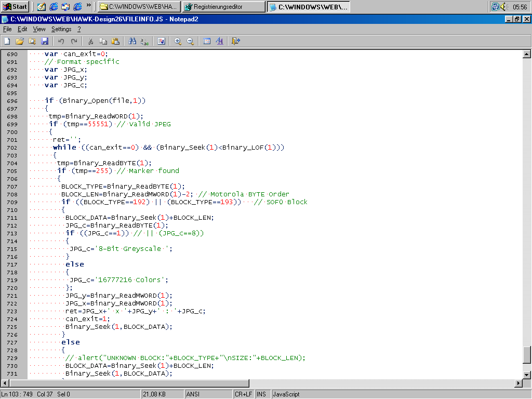Screen dimensions: 532x399
Task: Click the network tray icon
Action: tap(495, 6)
